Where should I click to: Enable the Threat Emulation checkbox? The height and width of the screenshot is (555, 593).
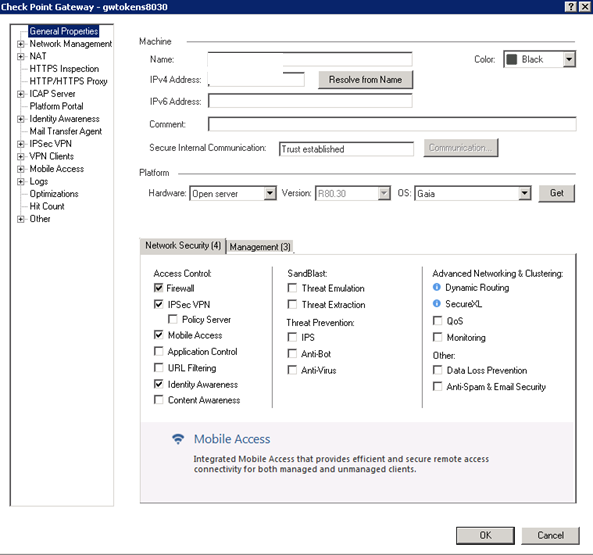tap(292, 288)
